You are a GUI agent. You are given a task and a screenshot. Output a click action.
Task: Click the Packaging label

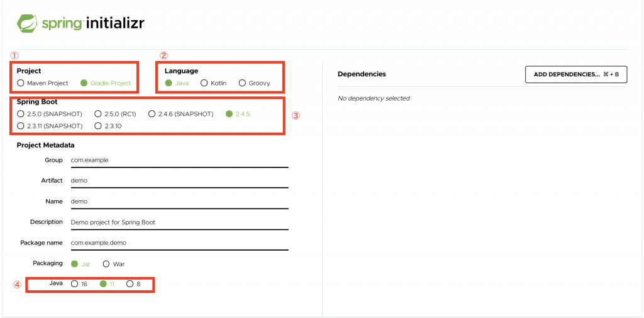[x=48, y=263]
